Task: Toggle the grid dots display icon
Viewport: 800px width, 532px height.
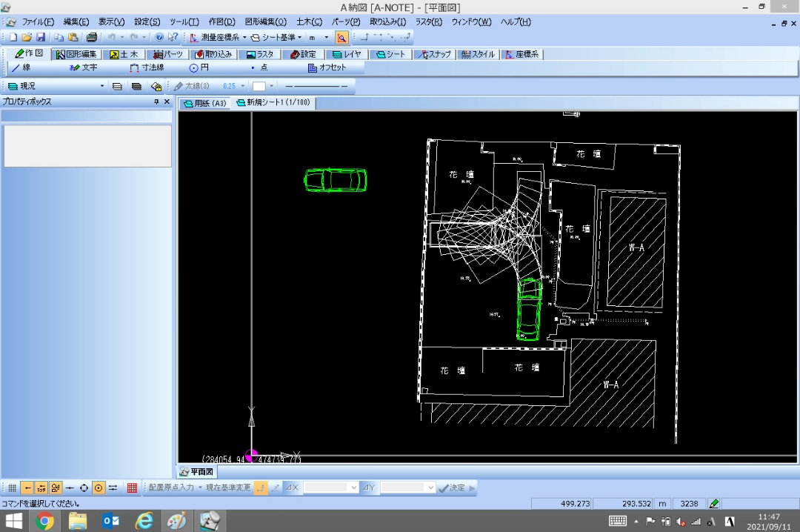Action: click(13, 488)
